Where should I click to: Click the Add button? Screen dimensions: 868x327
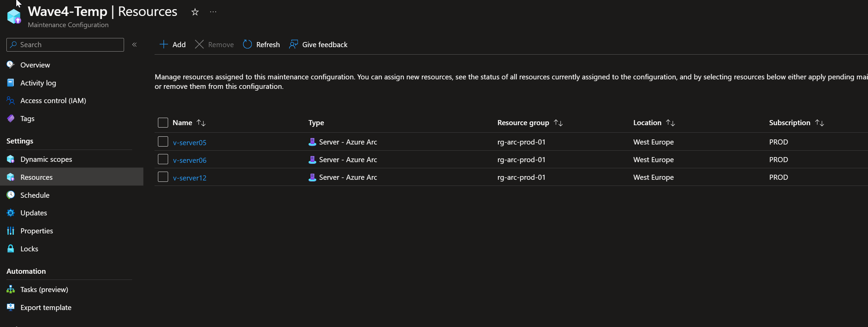(x=172, y=44)
